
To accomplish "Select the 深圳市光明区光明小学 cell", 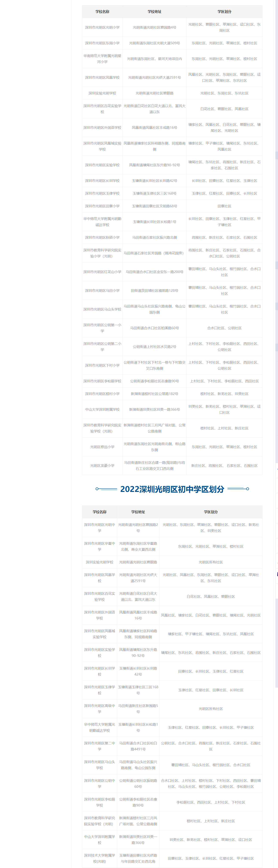I will coord(102,27).
